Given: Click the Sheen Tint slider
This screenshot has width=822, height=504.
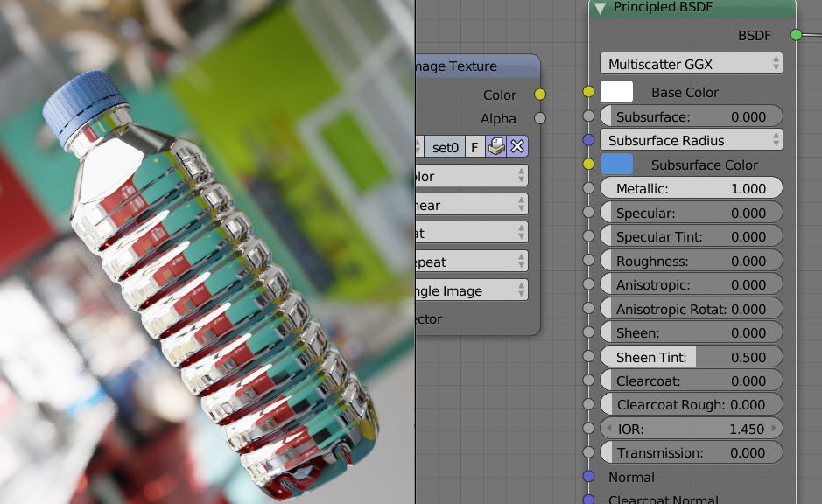Looking at the screenshot, I should (x=691, y=357).
